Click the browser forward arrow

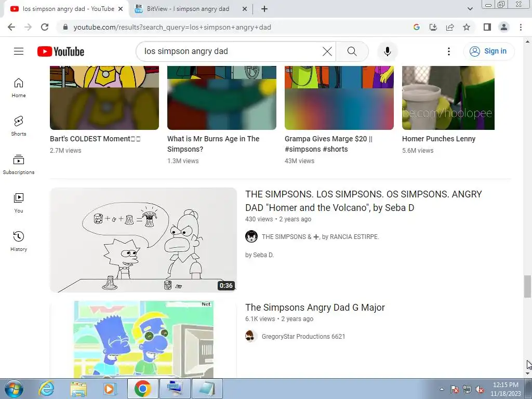click(x=28, y=27)
